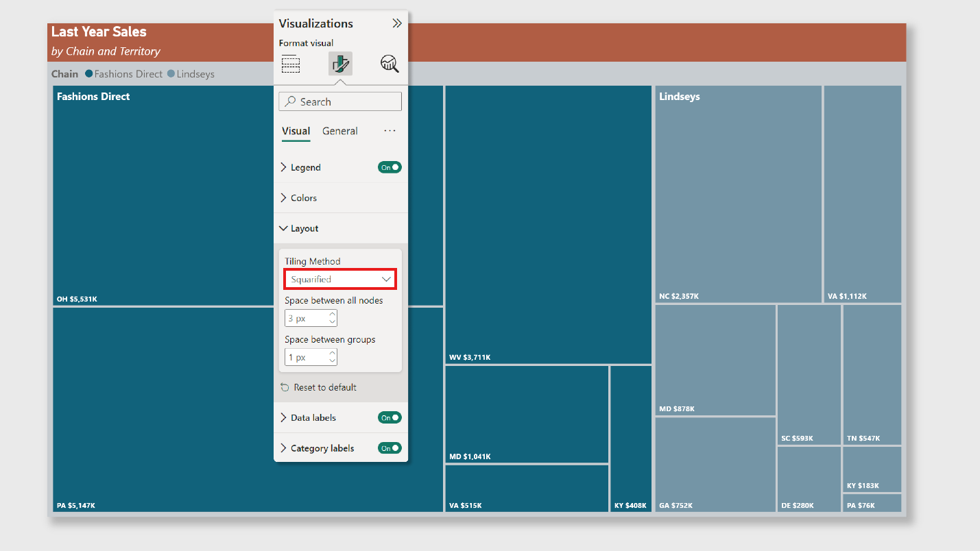Select the Visual tab
Screen dimensions: 980x551
296,131
